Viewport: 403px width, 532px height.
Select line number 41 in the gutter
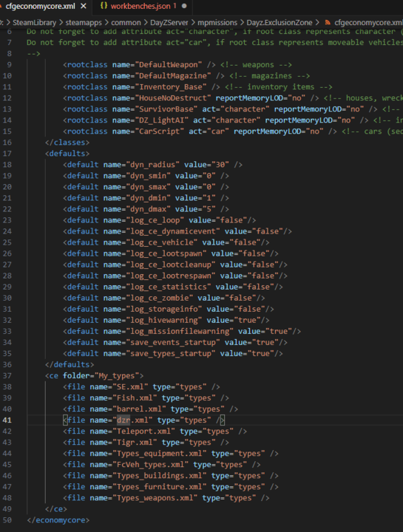pyautogui.click(x=7, y=420)
